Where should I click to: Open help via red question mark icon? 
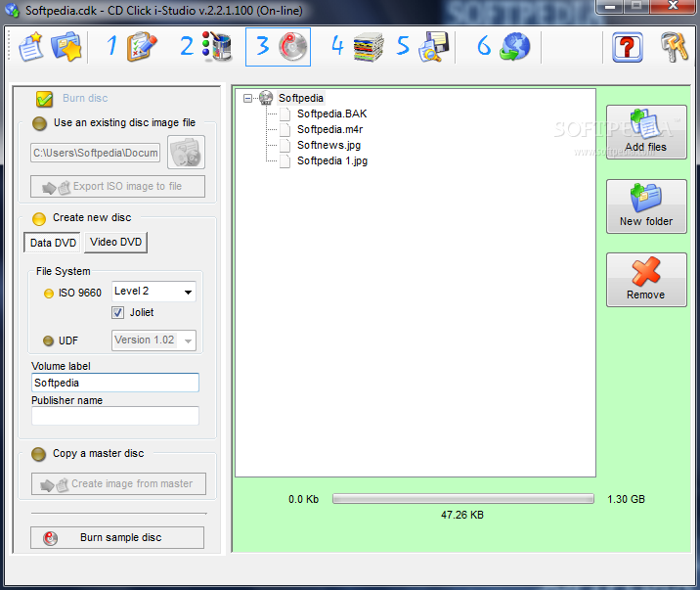628,47
